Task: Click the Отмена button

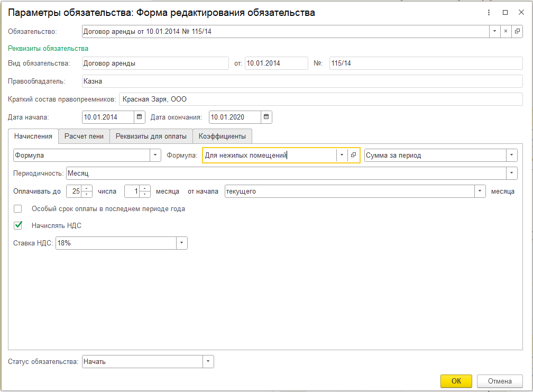Action: (500, 381)
